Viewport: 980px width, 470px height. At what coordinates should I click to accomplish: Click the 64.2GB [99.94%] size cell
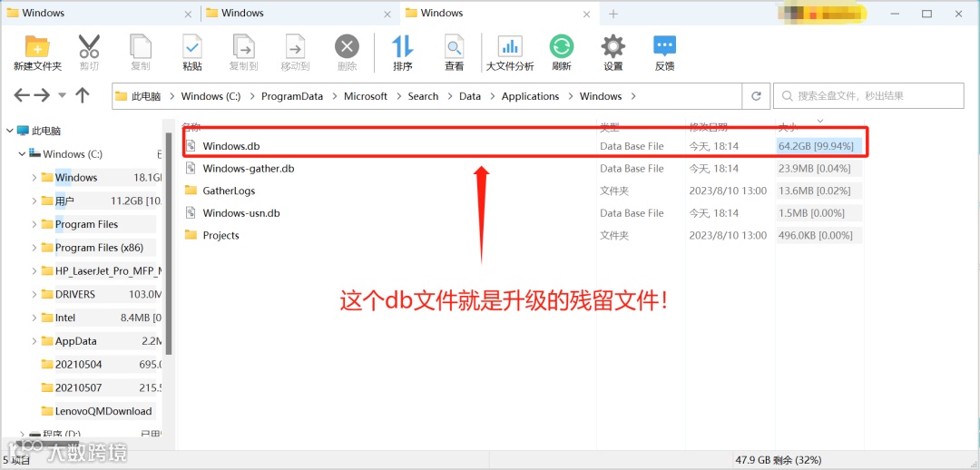(819, 145)
